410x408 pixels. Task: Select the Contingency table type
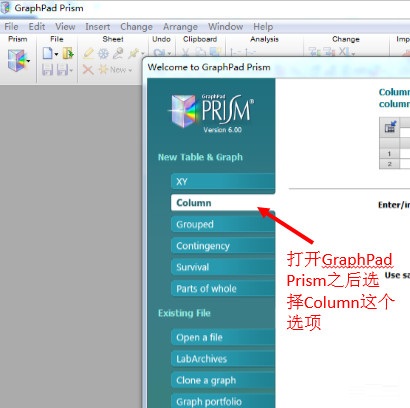pos(223,246)
